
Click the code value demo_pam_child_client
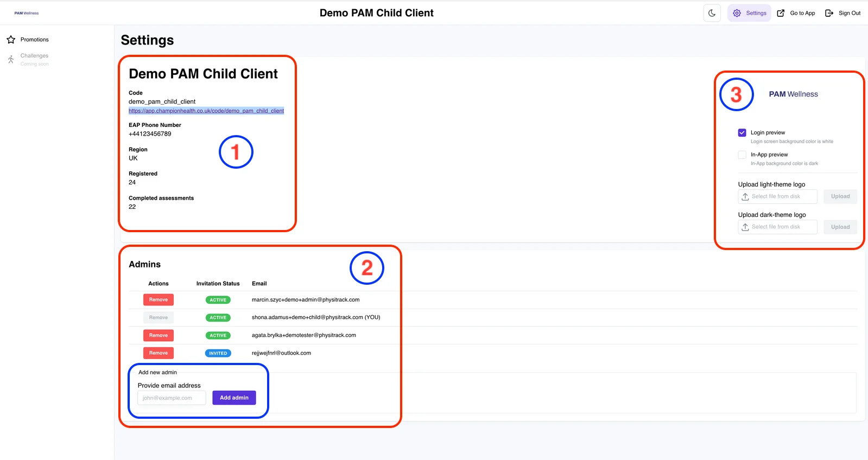(162, 101)
